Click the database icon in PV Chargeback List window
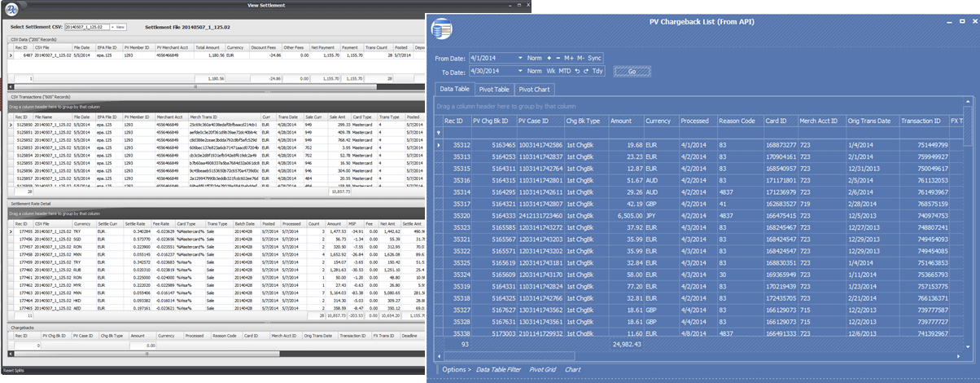Viewport: 980px width, 383px height. coord(443,29)
